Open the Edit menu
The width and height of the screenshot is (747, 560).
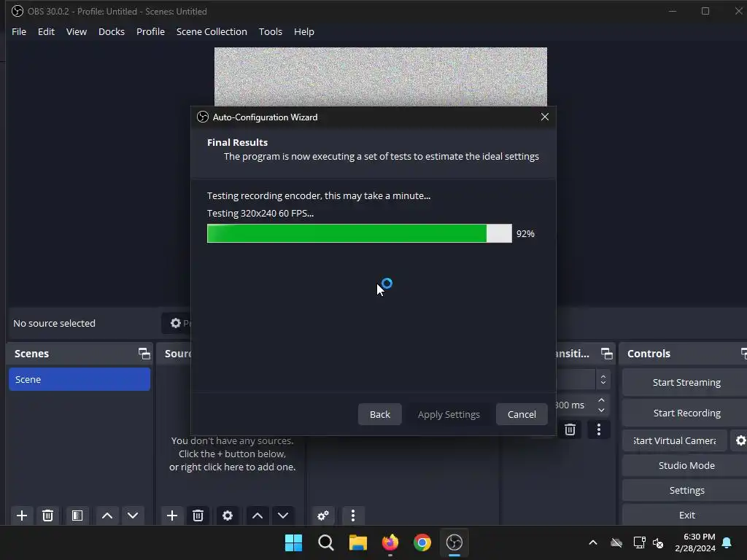[46, 32]
